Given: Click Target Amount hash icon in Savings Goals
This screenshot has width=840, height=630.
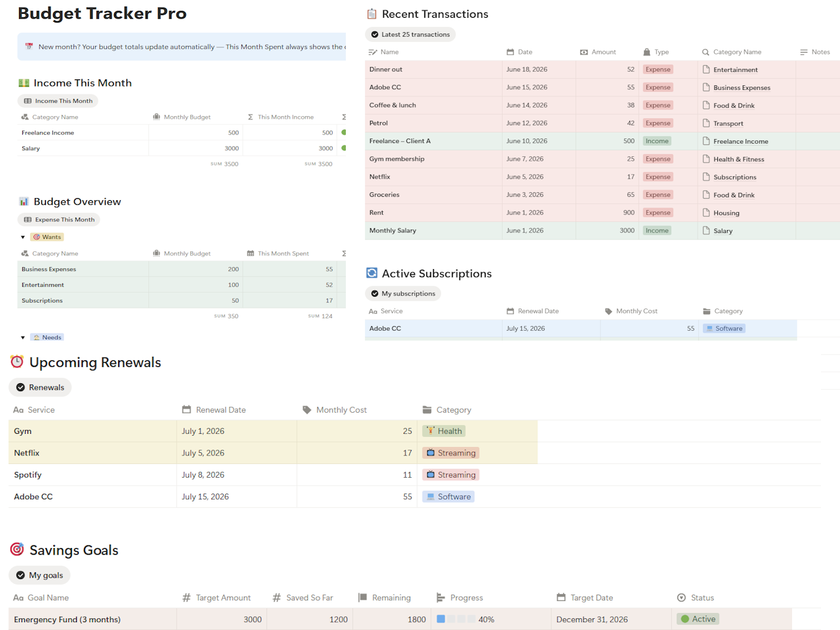Looking at the screenshot, I should (x=186, y=598).
